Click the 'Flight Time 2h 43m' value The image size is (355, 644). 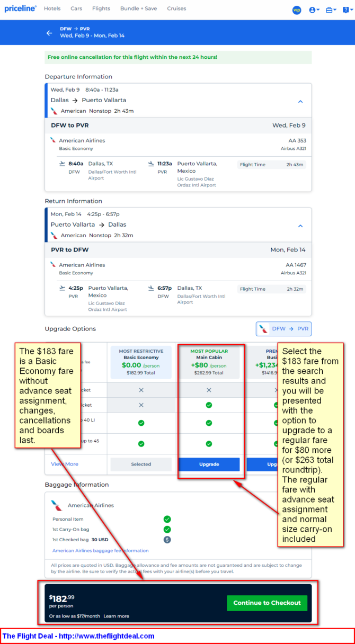295,165
